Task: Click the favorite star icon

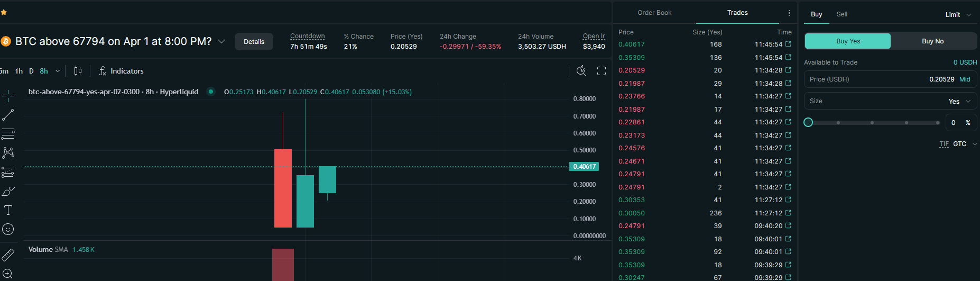Action: point(4,12)
